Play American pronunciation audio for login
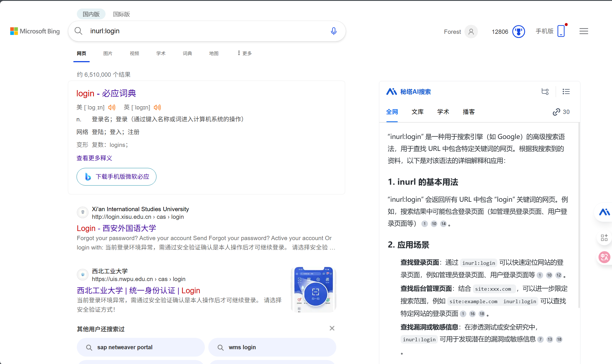The width and height of the screenshot is (612, 364). pos(112,107)
